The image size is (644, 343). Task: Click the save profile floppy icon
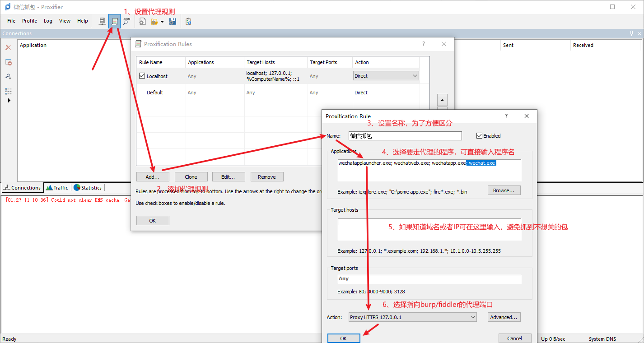coord(173,21)
